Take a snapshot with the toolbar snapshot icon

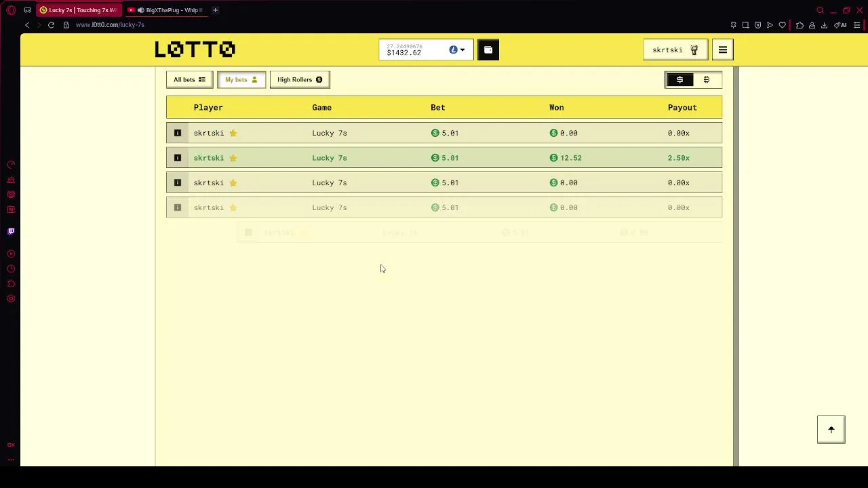pyautogui.click(x=745, y=25)
